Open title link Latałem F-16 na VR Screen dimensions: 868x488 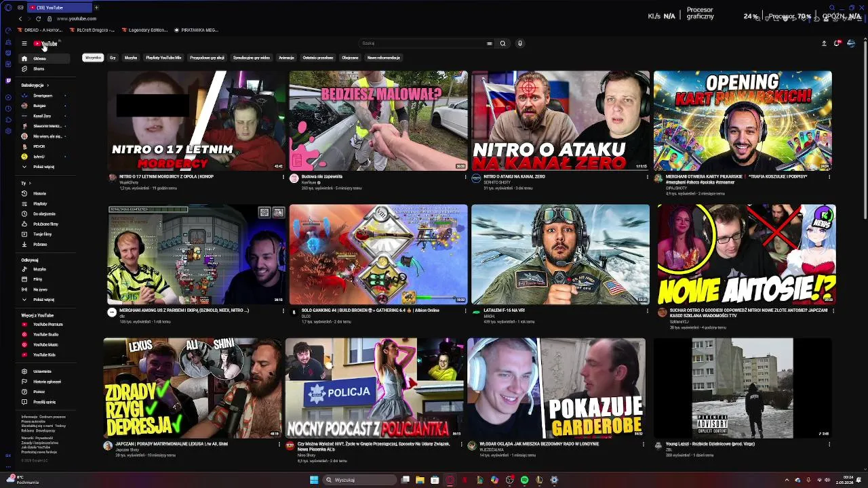(x=504, y=310)
